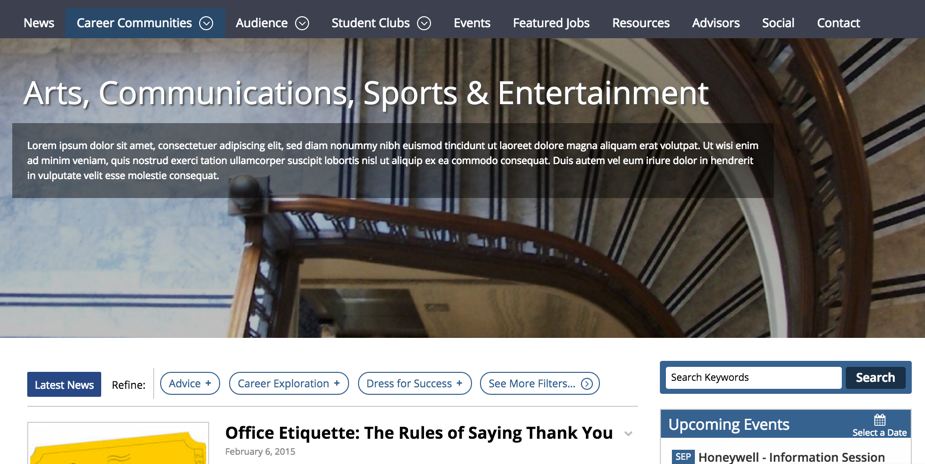The width and height of the screenshot is (925, 464).
Task: Enable the Career Exploration filter
Action: 288,384
